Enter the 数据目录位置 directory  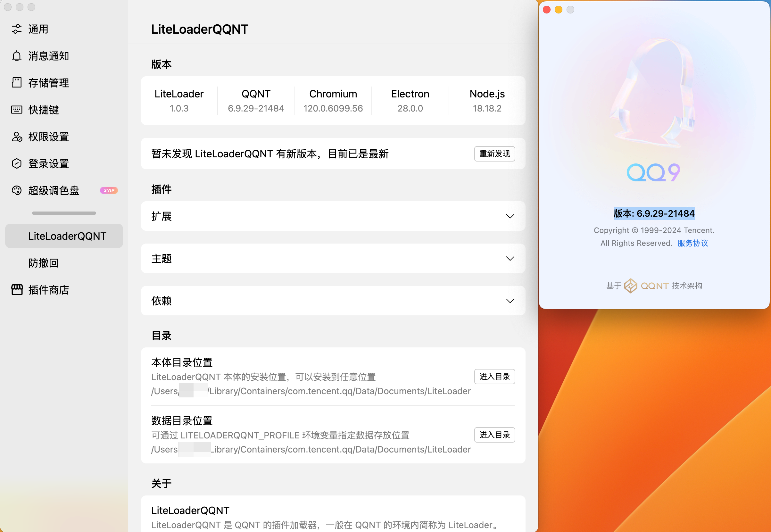click(494, 435)
